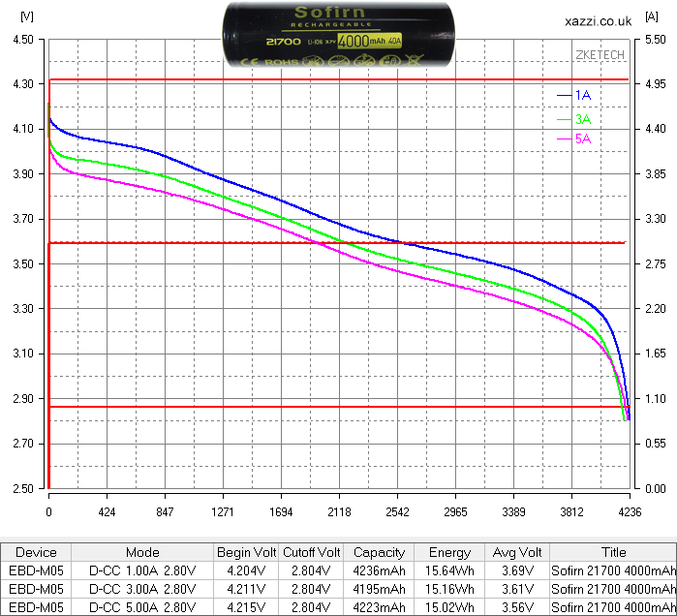677x616 pixels.
Task: Click the 2.50 voltage axis value
Action: tap(23, 489)
